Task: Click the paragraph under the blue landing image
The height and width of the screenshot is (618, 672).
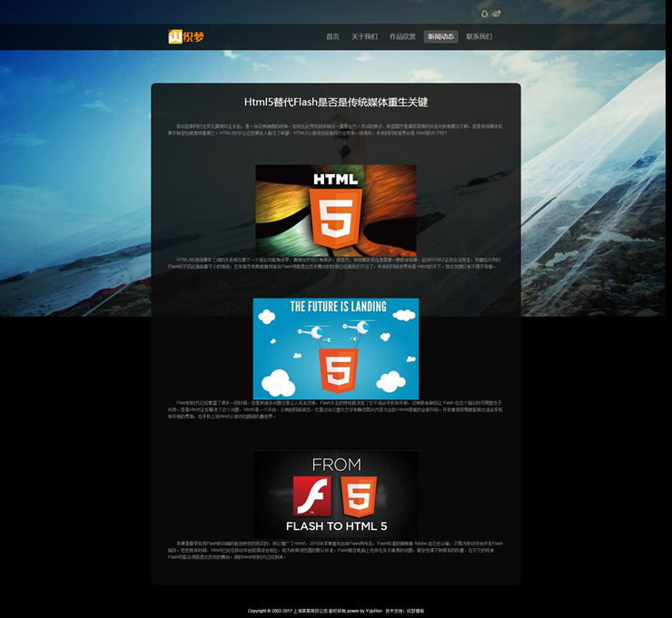Action: click(335, 410)
